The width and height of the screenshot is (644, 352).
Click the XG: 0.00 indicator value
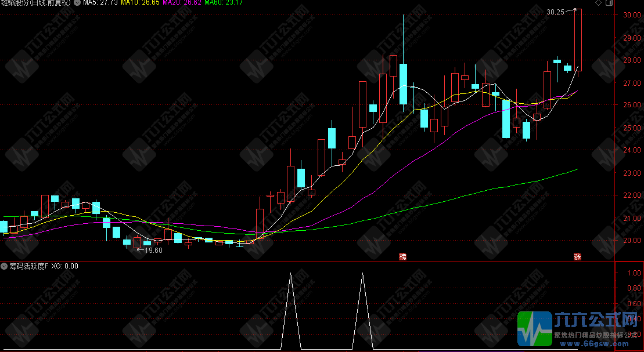coord(64,266)
